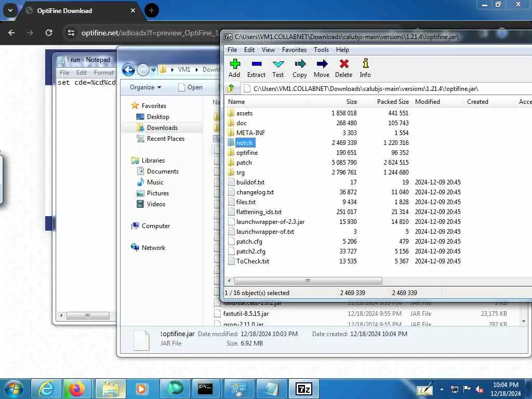
Task: Select buildof.txt file
Action: [250, 182]
